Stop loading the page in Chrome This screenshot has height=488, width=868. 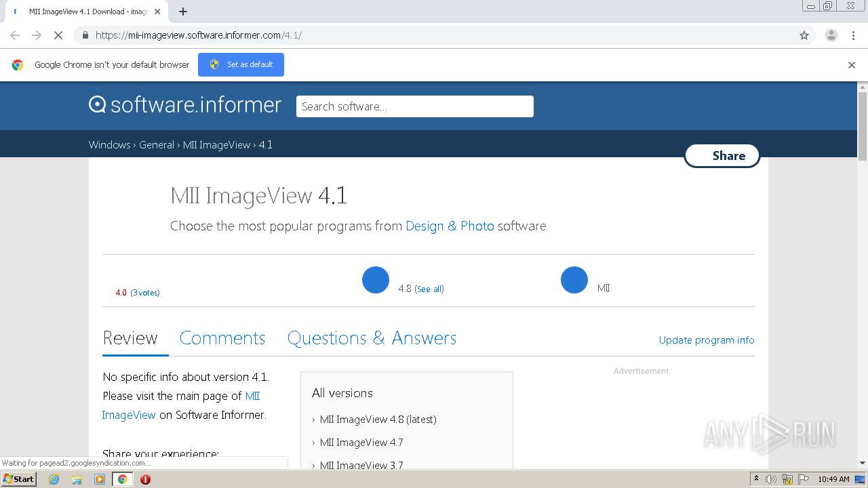point(58,35)
